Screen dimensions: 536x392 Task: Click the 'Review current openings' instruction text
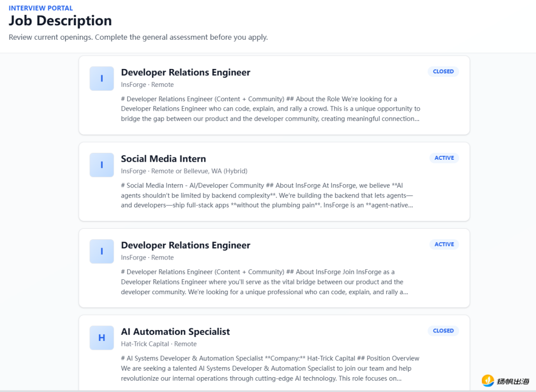pos(138,37)
